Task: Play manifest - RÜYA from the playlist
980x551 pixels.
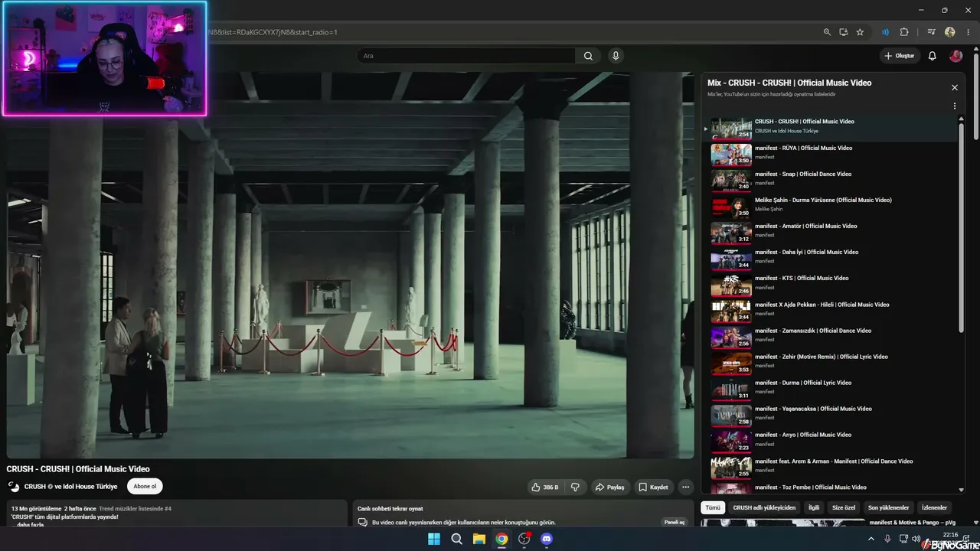Action: tap(829, 154)
